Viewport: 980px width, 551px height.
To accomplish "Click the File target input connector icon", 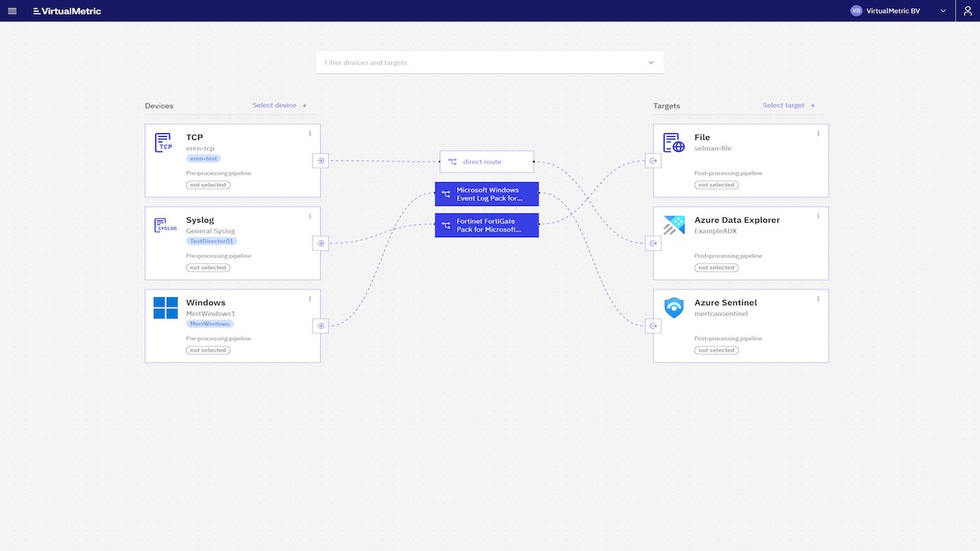I will coord(653,161).
